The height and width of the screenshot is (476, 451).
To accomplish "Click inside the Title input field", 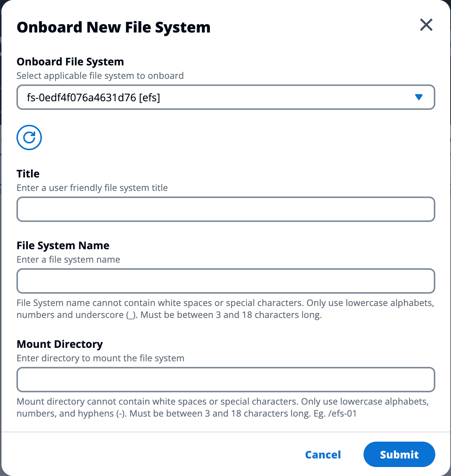I will point(225,209).
